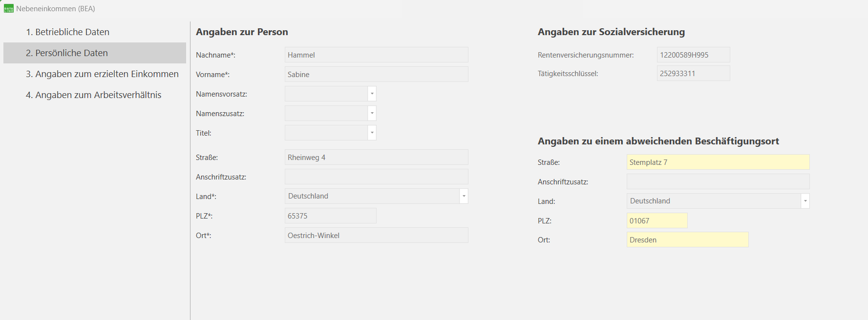The image size is (868, 320).
Task: Select the PLZ field showing 65375
Action: tap(330, 216)
